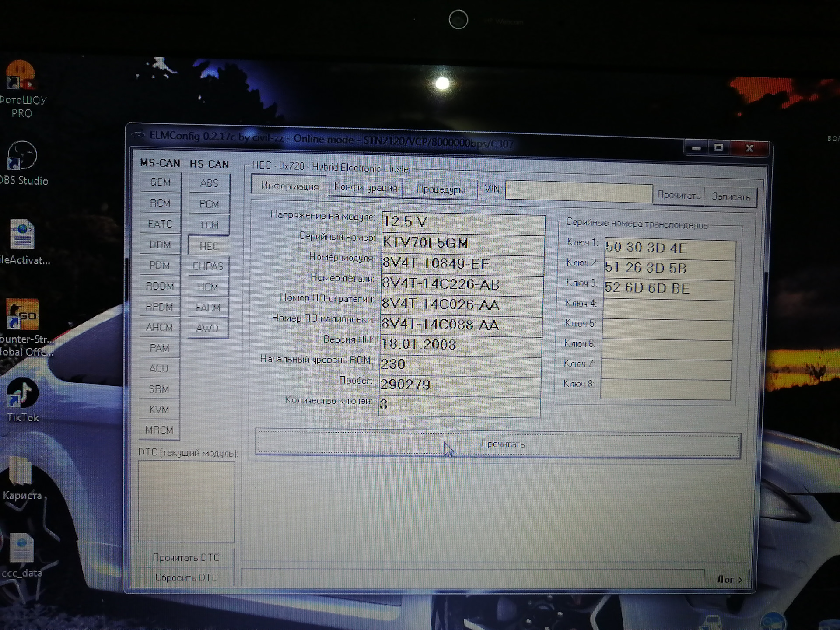Switch to the Конфигурация tab
This screenshot has height=630, width=840.
(x=365, y=188)
